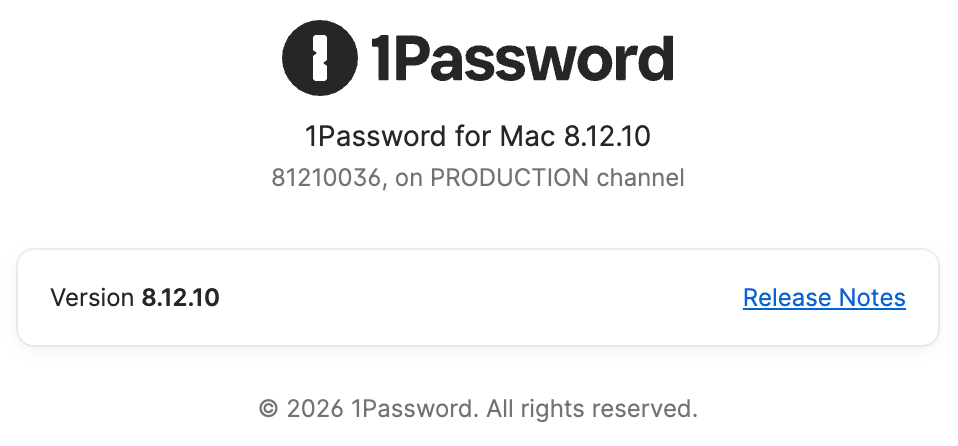Click the copyright symbol in the footer
The width and height of the screenshot is (958, 446).
point(268,408)
